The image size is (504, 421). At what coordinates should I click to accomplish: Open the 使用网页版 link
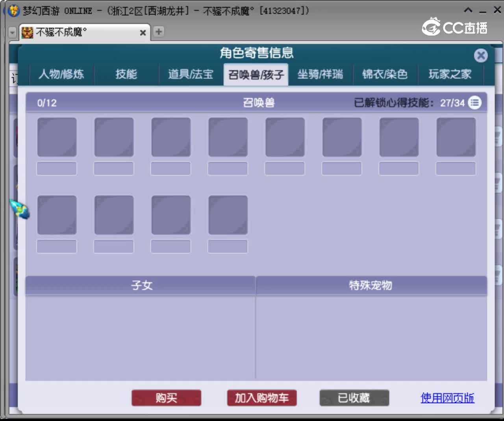click(x=447, y=398)
